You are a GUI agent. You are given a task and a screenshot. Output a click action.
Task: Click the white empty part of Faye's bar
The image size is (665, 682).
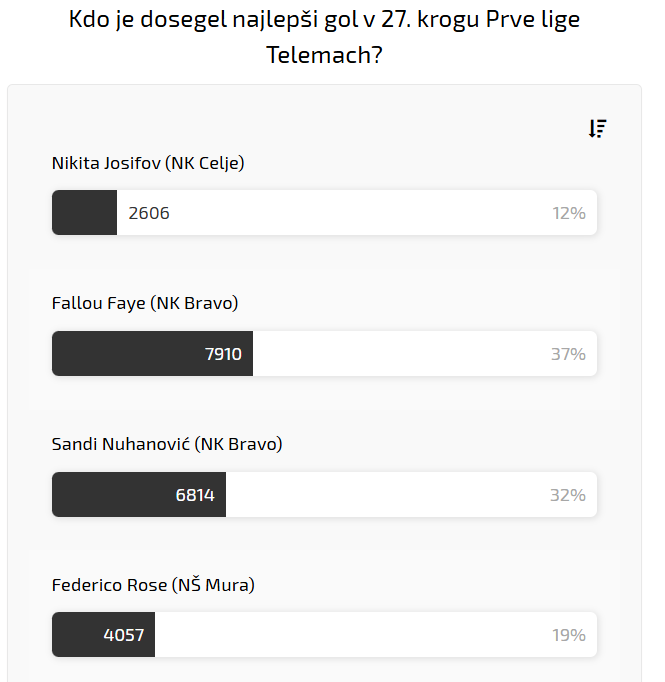point(400,354)
